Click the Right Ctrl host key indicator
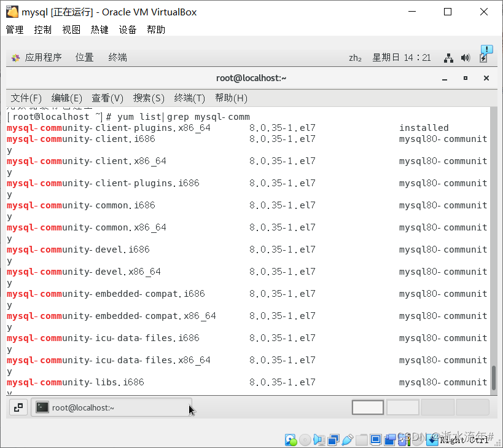The width and height of the screenshot is (503, 448). (x=453, y=440)
